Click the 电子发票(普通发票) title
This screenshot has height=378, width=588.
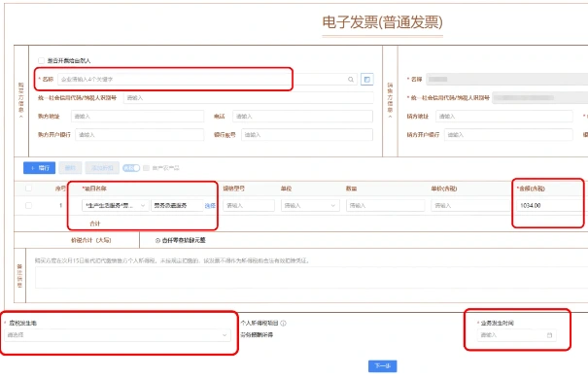[383, 22]
